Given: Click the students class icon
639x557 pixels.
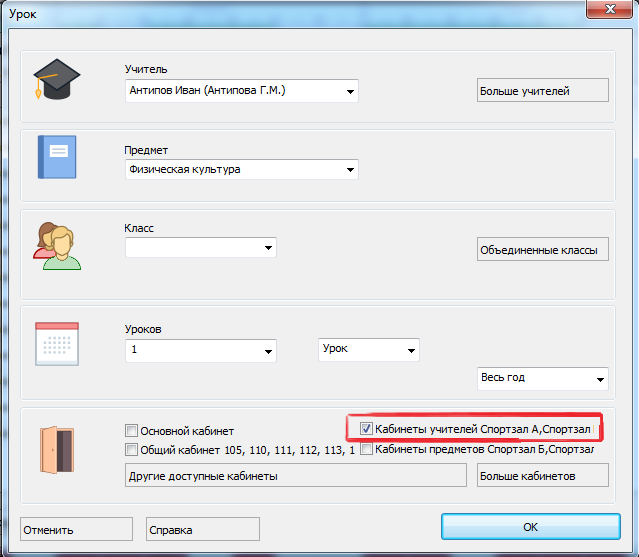Looking at the screenshot, I should 56,245.
